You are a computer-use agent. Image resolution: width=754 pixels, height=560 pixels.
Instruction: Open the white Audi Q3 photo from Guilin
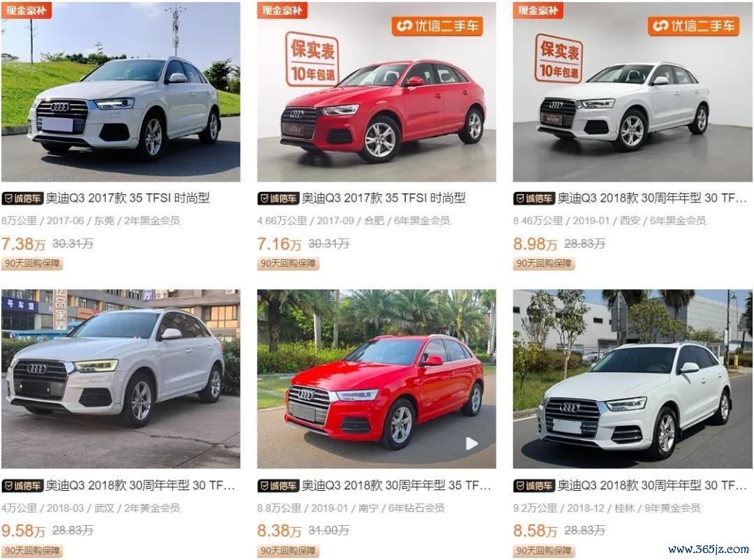(633, 378)
